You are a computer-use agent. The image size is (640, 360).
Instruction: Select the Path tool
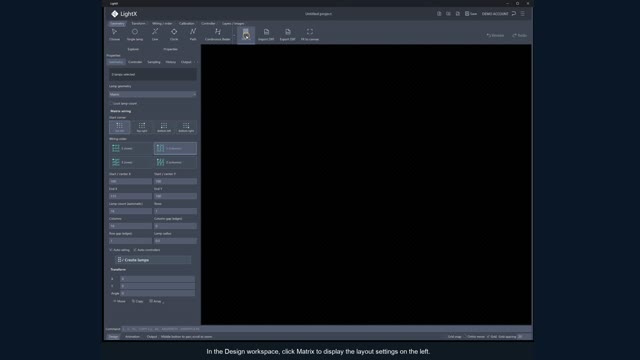pyautogui.click(x=193, y=34)
